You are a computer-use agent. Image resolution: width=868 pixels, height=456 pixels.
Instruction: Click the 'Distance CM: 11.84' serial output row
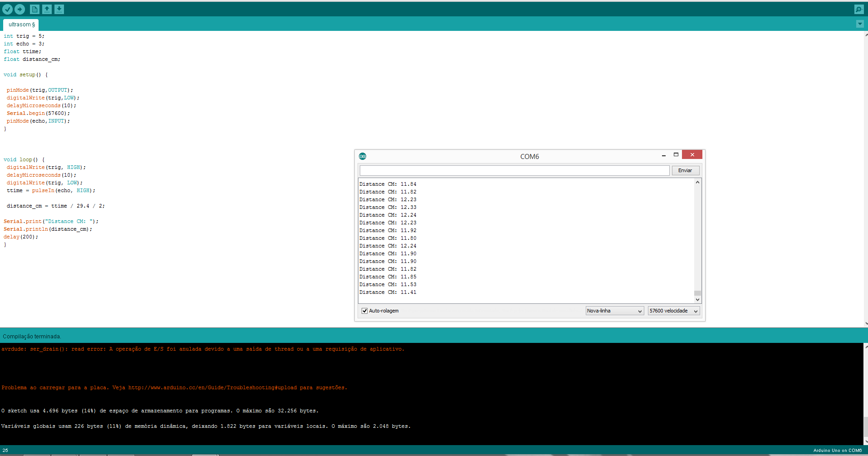[x=388, y=184]
